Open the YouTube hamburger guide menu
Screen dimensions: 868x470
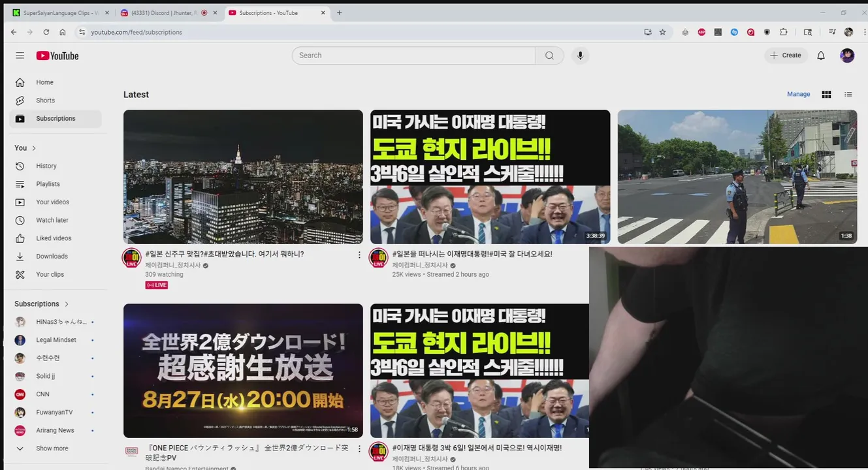20,55
